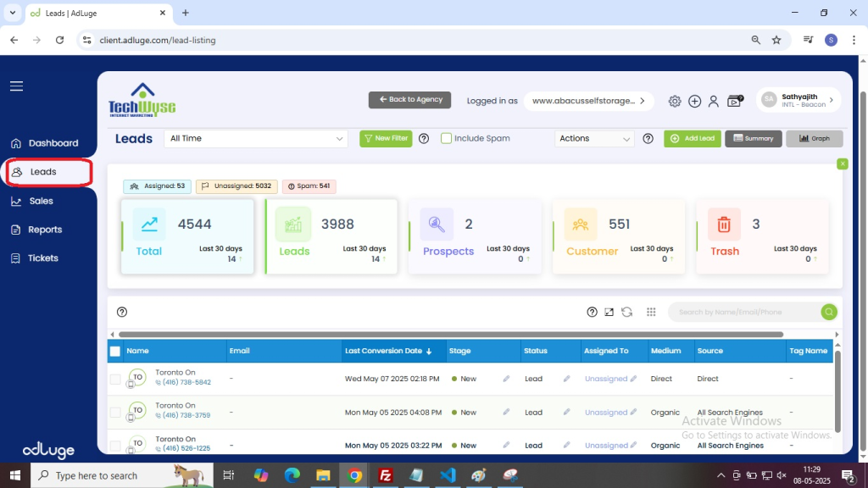
Task: Open Reports from the sidebar menu
Action: [x=44, y=230]
